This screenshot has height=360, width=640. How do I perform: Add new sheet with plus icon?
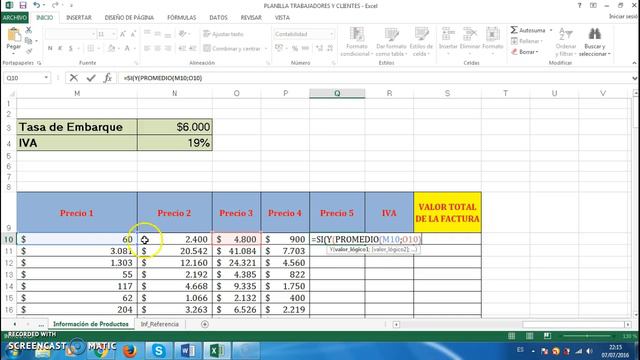point(205,324)
